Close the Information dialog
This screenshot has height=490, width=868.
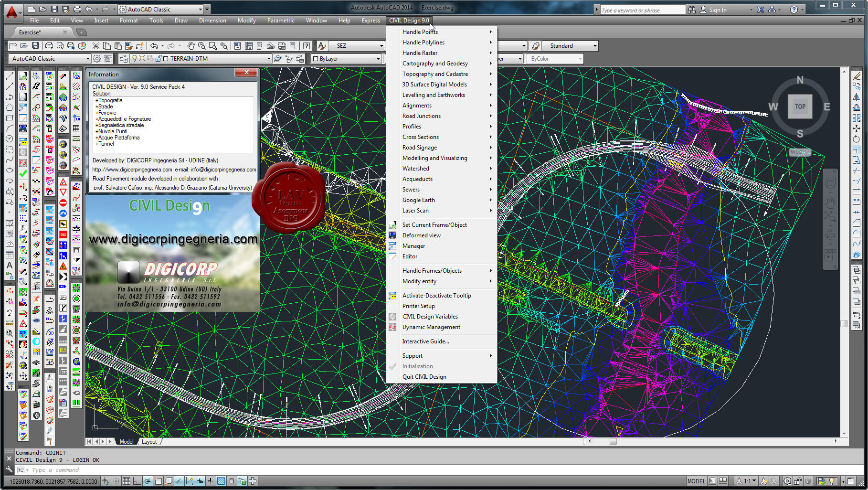(x=246, y=72)
